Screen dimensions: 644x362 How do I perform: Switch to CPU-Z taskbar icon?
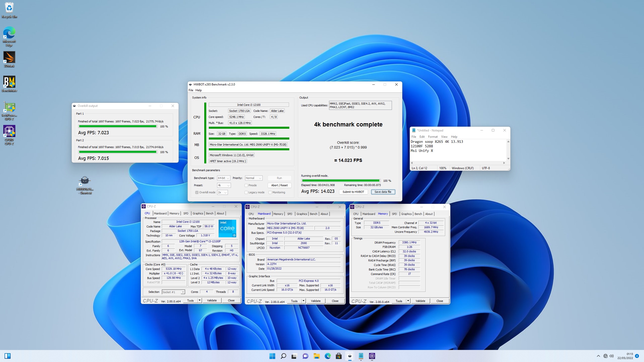coord(372,356)
